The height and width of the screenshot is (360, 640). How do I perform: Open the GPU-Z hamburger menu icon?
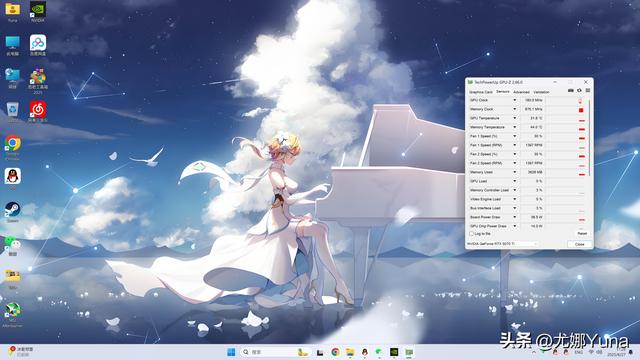pyautogui.click(x=588, y=91)
